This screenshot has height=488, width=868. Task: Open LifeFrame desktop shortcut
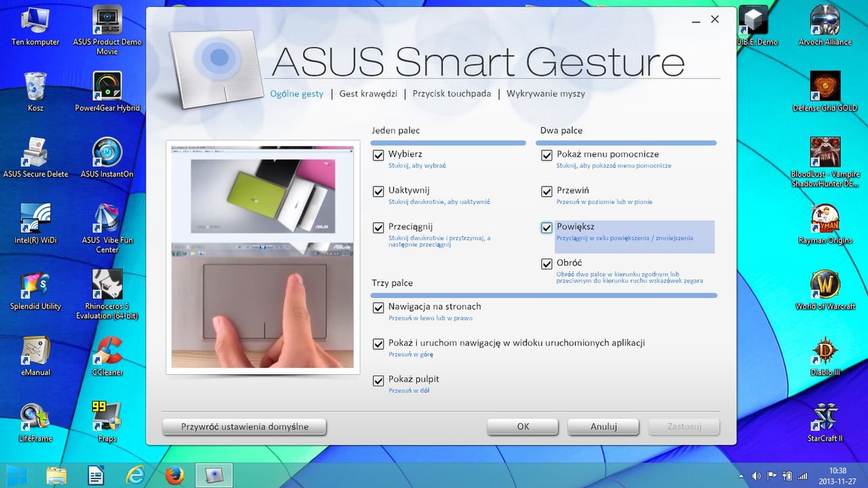[x=35, y=422]
